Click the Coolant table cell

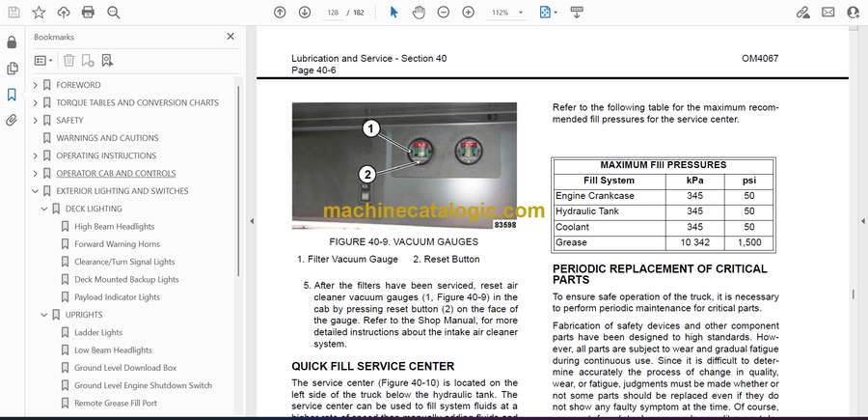[609, 227]
